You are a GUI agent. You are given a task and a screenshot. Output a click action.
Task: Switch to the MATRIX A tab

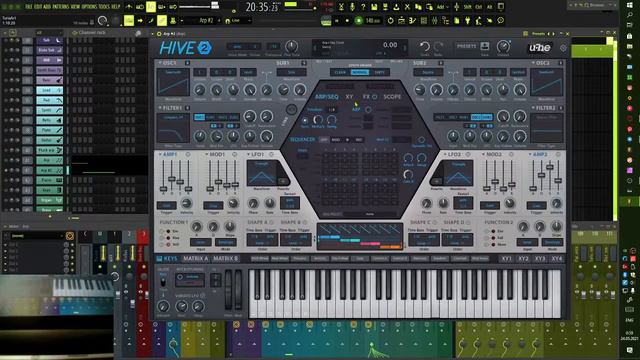coord(196,258)
